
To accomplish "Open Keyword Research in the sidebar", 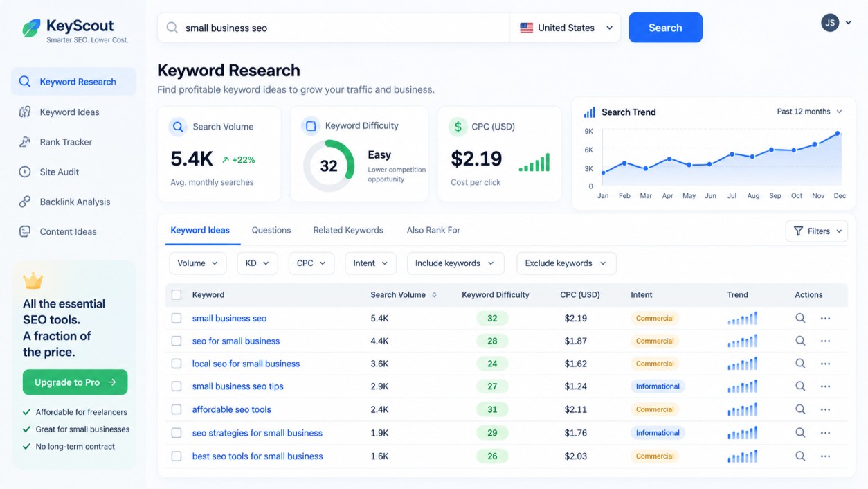I will 73,82.
